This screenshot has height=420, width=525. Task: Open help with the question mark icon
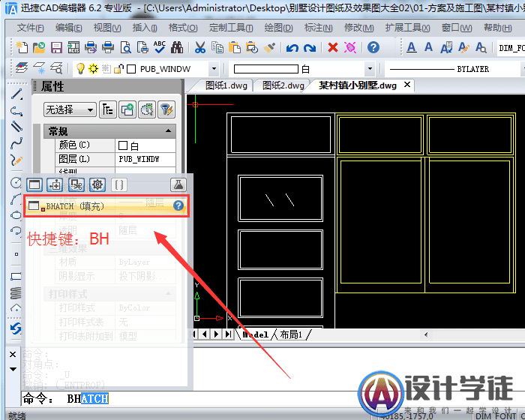pos(373,47)
